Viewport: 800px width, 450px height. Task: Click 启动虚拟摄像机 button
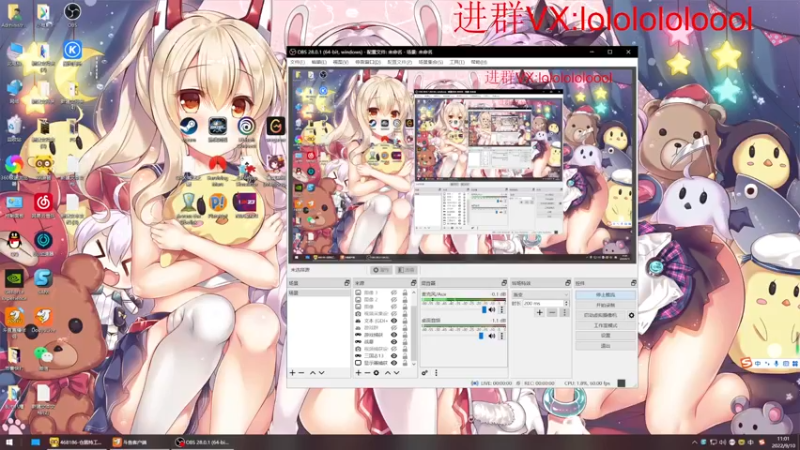coord(601,315)
